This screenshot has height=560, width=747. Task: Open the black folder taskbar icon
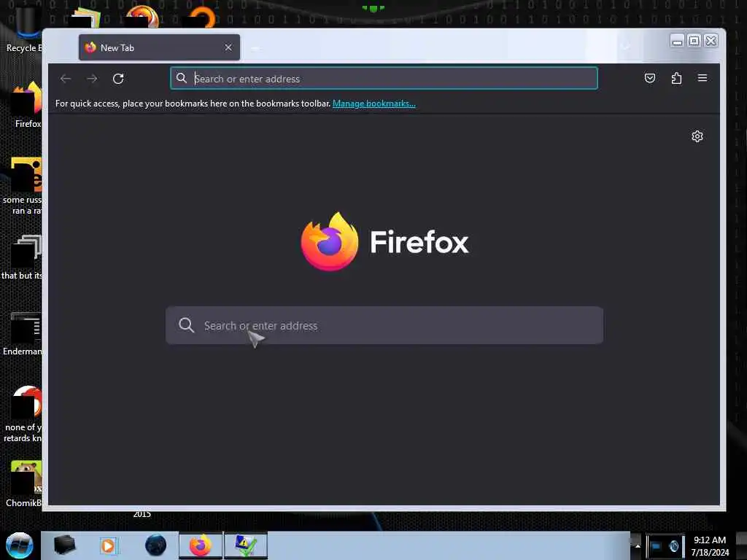[64, 545]
